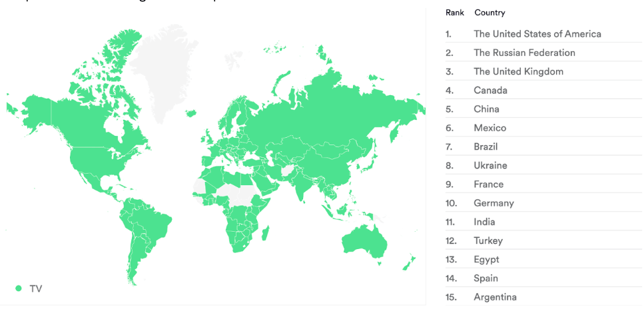Screen dimensions: 644x313
Task: Click the Rank column header
Action: coord(455,13)
